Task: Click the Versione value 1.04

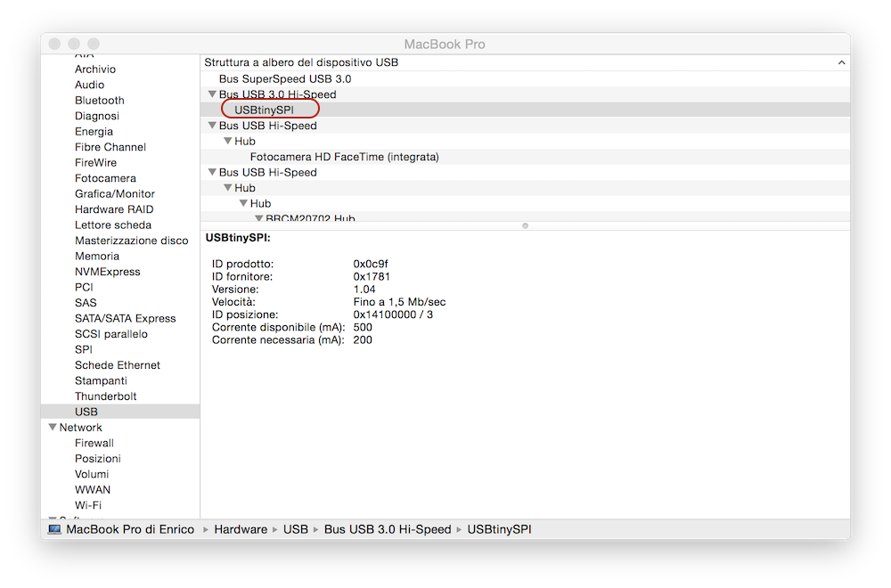Action: tap(364, 290)
